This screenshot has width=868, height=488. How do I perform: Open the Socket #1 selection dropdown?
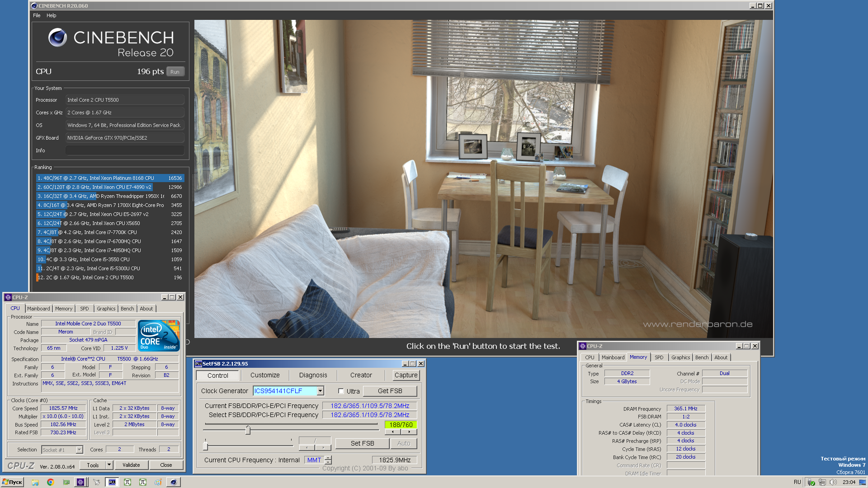[x=80, y=450]
